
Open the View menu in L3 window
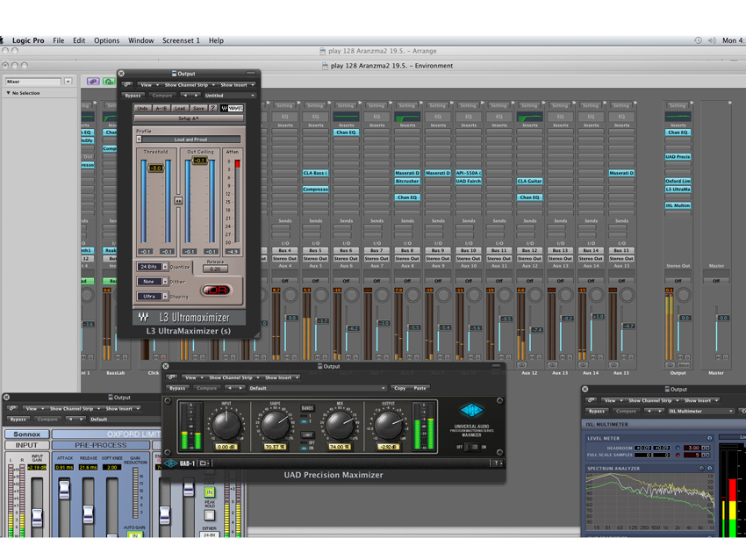[149, 84]
